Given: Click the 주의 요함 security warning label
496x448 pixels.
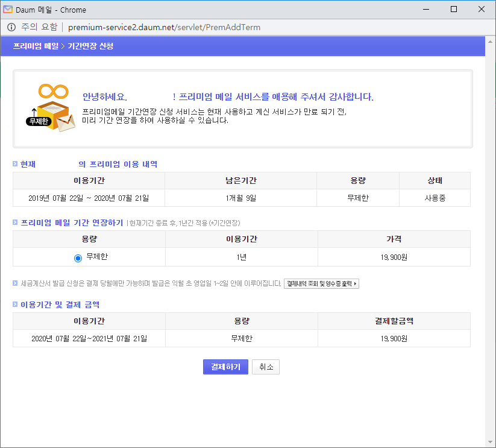Looking at the screenshot, I should coord(40,27).
